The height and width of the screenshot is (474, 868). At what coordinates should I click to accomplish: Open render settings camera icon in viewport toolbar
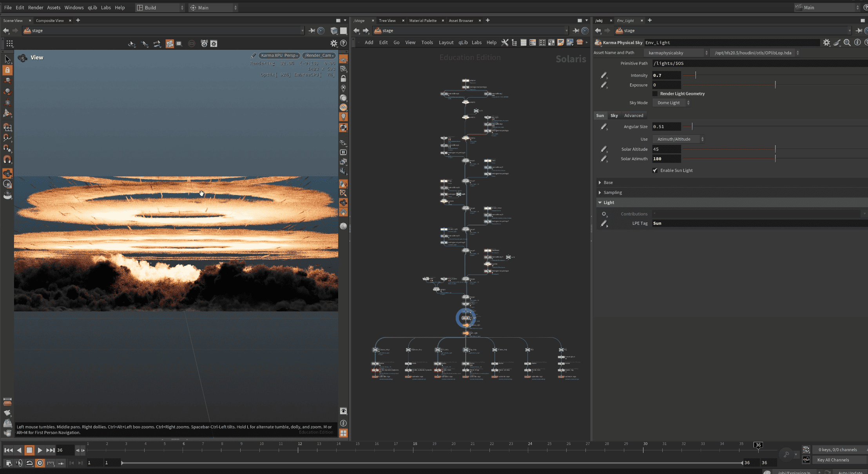[204, 43]
